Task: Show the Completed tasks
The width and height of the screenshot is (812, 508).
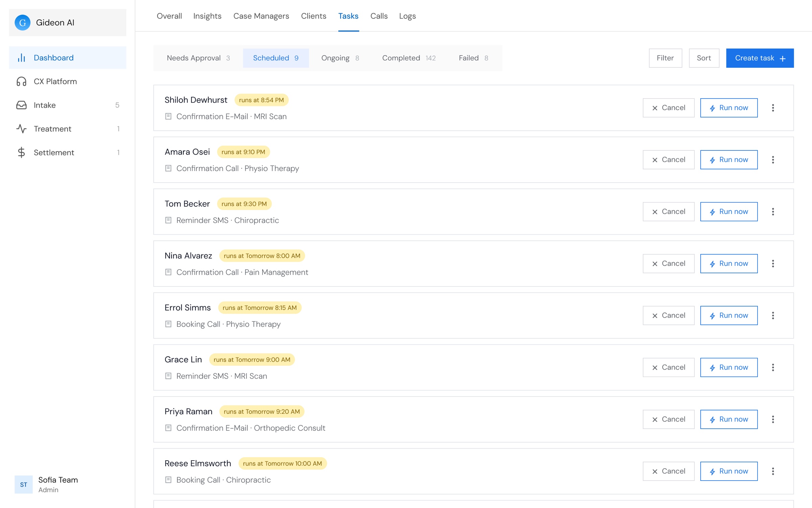Action: pos(409,58)
